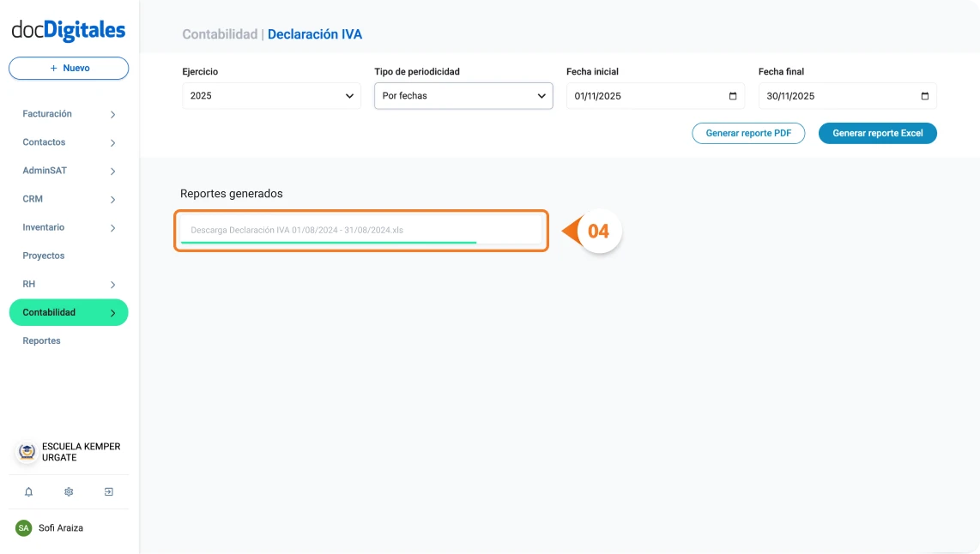Viewport: 980px width, 554px height.
Task: Open the Fecha final calendar icon
Action: [x=924, y=96]
